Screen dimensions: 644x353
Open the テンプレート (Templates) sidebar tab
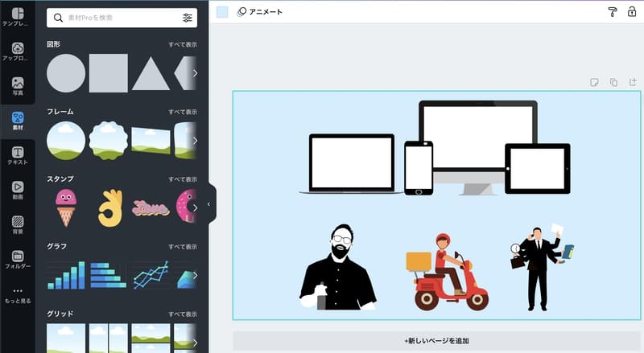point(17,18)
